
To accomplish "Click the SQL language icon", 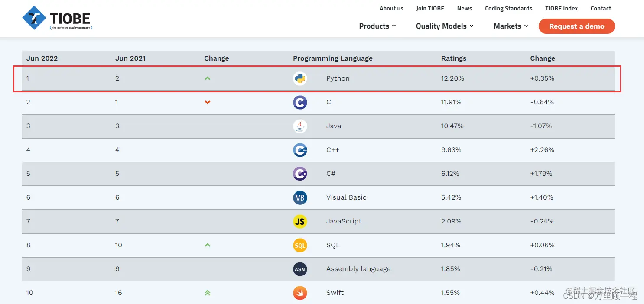I will [300, 245].
